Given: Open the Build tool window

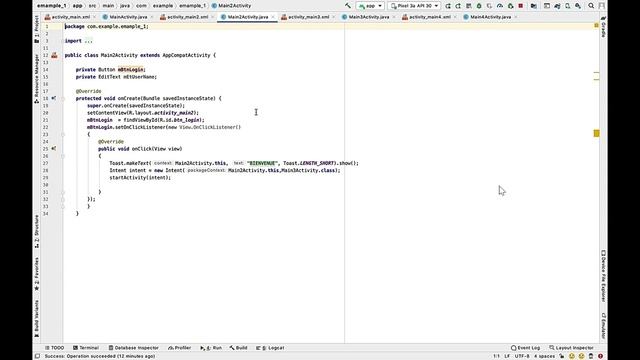Looking at the screenshot, I should point(238,348).
